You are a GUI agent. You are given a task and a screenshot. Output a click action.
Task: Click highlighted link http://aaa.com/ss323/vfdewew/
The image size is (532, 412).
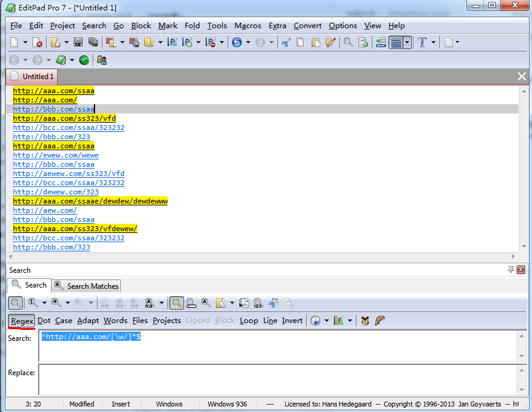click(75, 229)
